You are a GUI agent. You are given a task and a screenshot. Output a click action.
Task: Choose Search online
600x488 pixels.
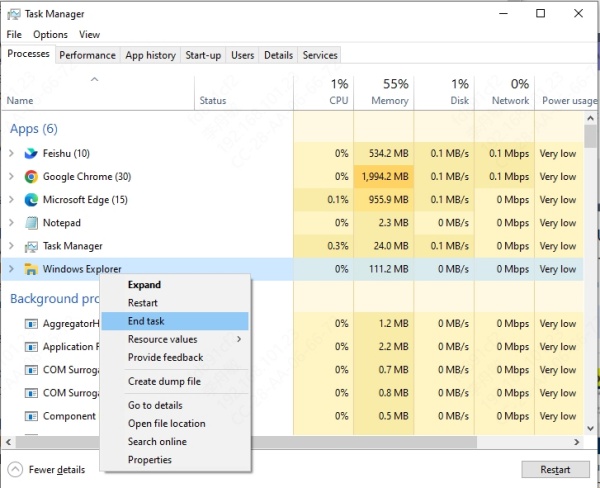175,441
